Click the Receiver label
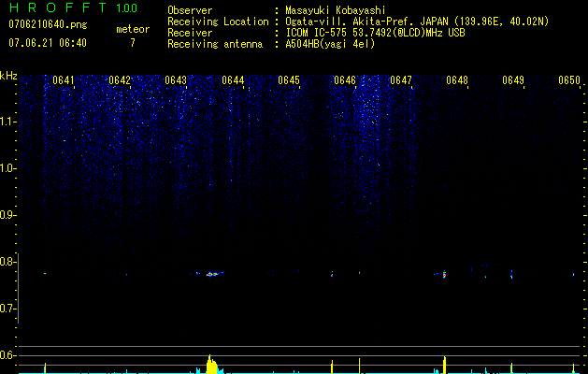Screen dimensions: 588x374 click(x=190, y=33)
